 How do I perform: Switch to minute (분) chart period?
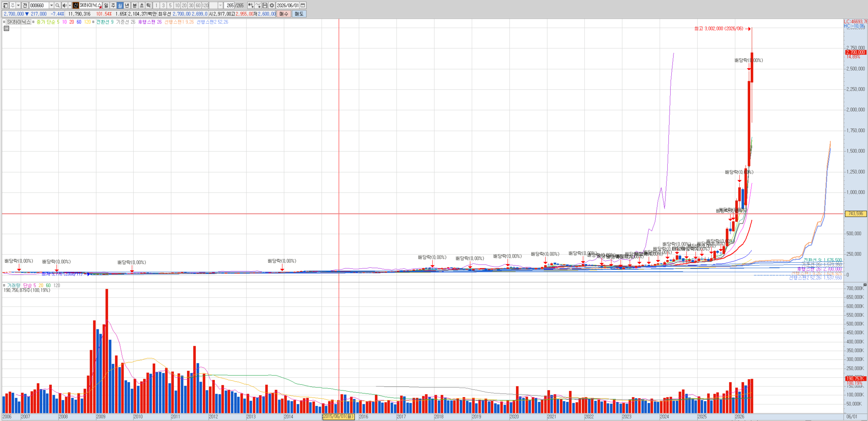pos(135,5)
